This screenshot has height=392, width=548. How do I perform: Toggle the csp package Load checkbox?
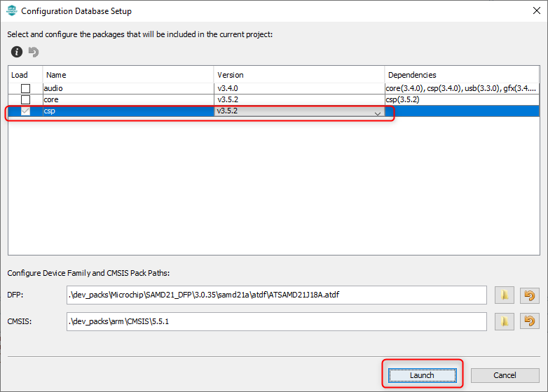pos(25,111)
